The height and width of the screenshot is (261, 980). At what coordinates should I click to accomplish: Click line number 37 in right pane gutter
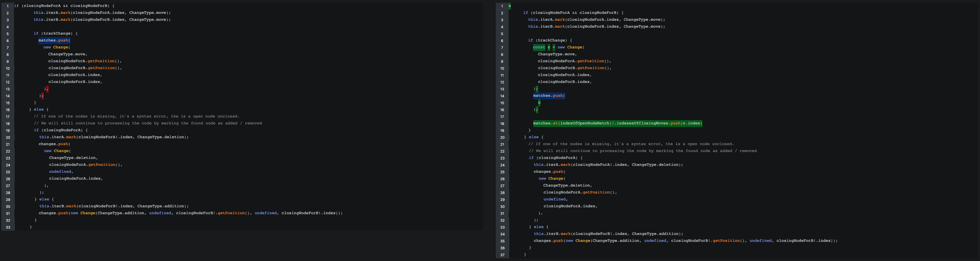(502, 255)
